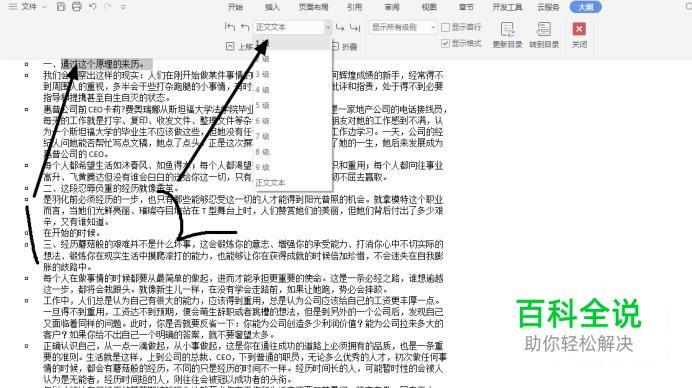Click the 上移 move-up icon
Screen dimensions: 692x388
point(230,46)
